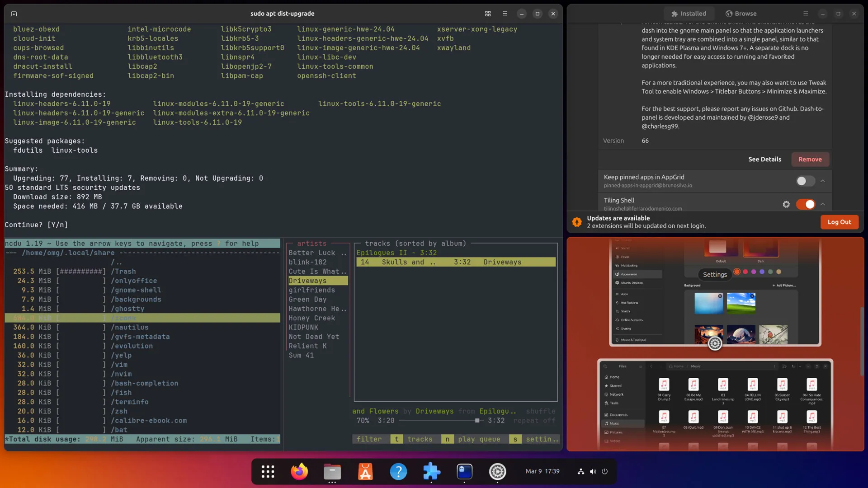
Task: Click the overview pane scrollbar
Action: [862, 341]
